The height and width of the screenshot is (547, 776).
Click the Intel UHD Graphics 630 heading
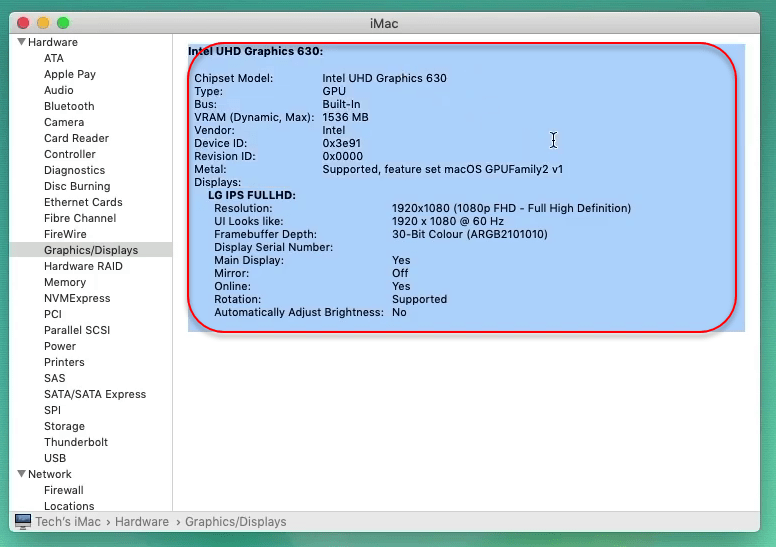pyautogui.click(x=255, y=51)
